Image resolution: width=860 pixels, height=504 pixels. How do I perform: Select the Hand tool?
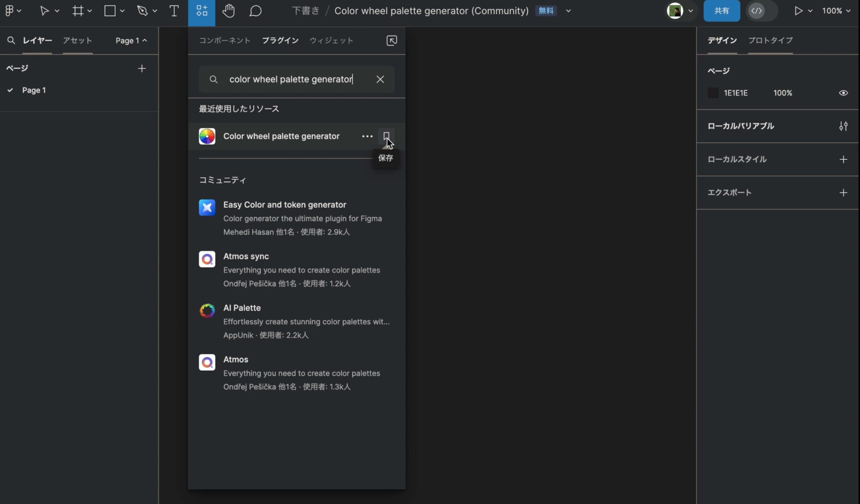228,11
